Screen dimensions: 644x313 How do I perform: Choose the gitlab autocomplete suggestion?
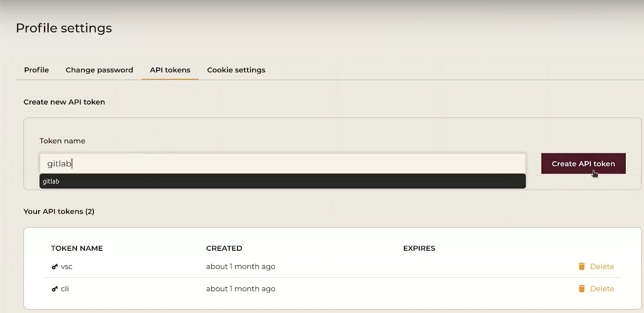click(283, 181)
